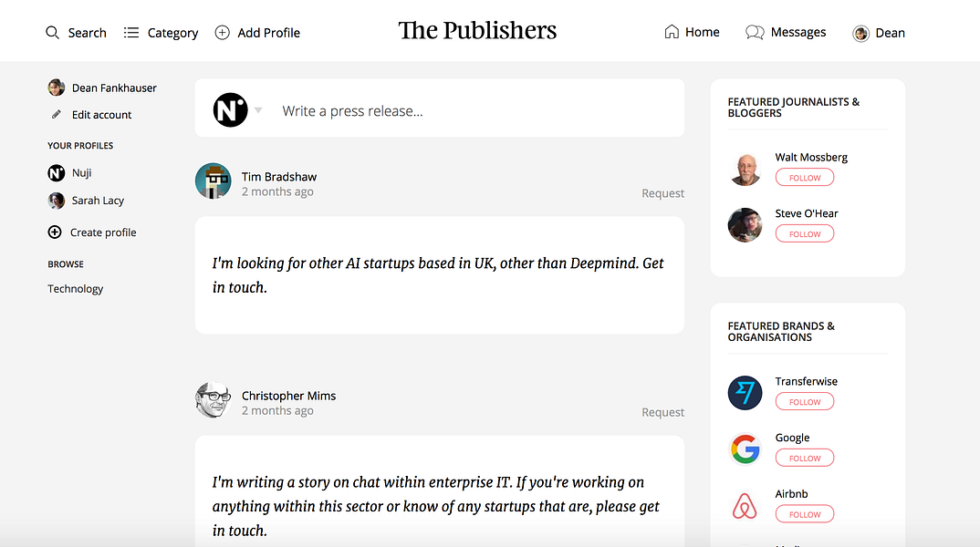Open the Home page icon

click(x=671, y=31)
